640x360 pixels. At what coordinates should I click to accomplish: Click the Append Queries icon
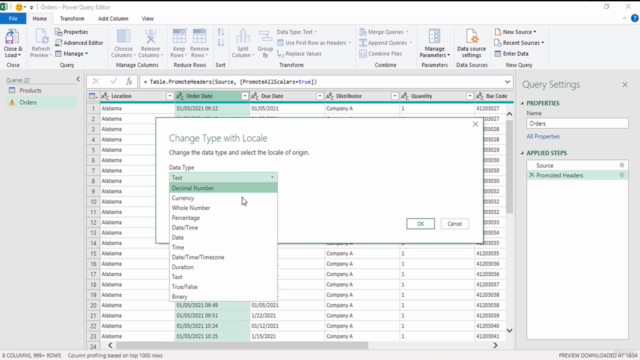pyautogui.click(x=363, y=43)
